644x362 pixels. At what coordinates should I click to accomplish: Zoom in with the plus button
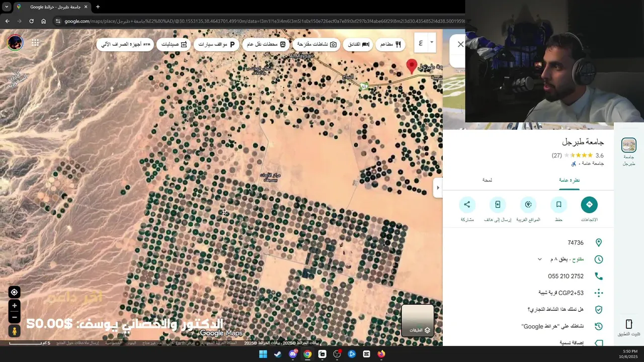(15, 306)
